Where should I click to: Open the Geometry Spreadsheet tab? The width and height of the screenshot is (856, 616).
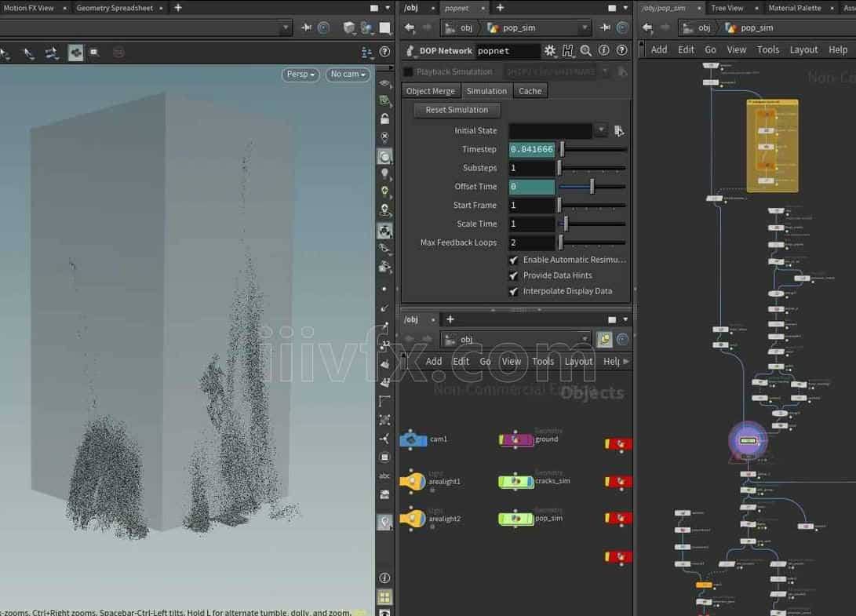click(115, 8)
